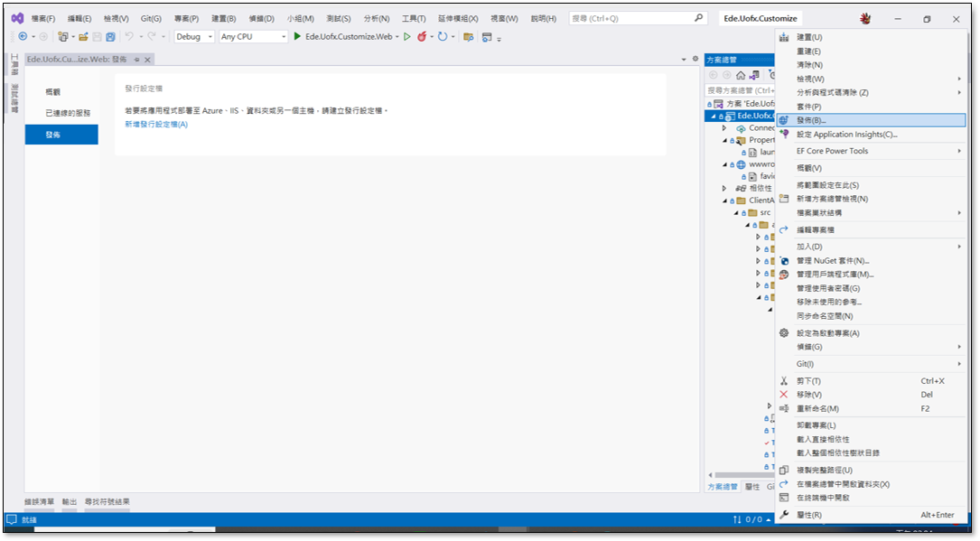Viewport: 980px width, 541px height.
Task: Click the search magnifier in quick launch
Action: [699, 18]
